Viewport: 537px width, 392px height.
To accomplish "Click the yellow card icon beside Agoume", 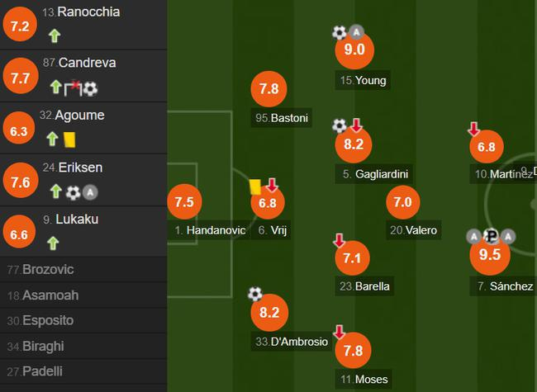I will click(70, 139).
